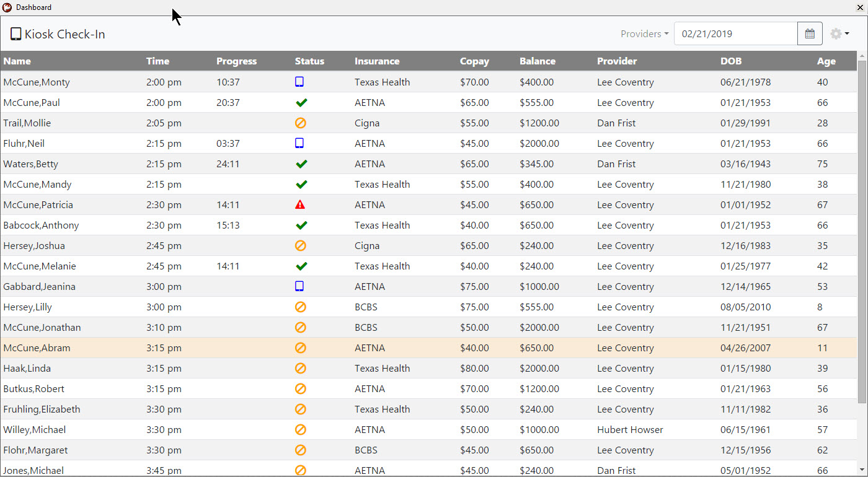Viewport: 868px width, 477px height.
Task: Click the checkmark status for Babcock,Anthony
Action: coord(301,225)
